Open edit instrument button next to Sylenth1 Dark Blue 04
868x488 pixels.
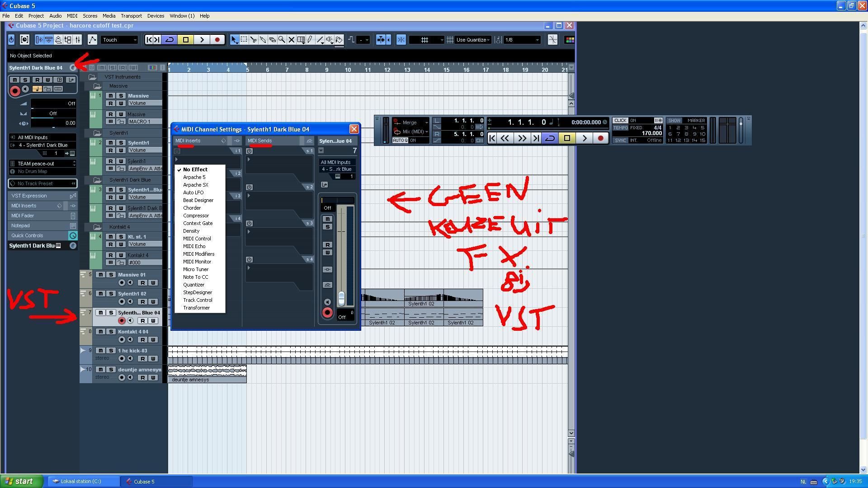pos(73,68)
